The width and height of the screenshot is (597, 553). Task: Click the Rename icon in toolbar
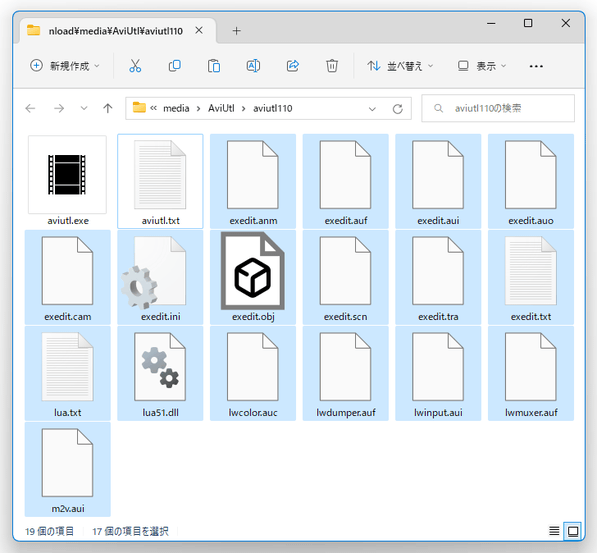pos(253,66)
